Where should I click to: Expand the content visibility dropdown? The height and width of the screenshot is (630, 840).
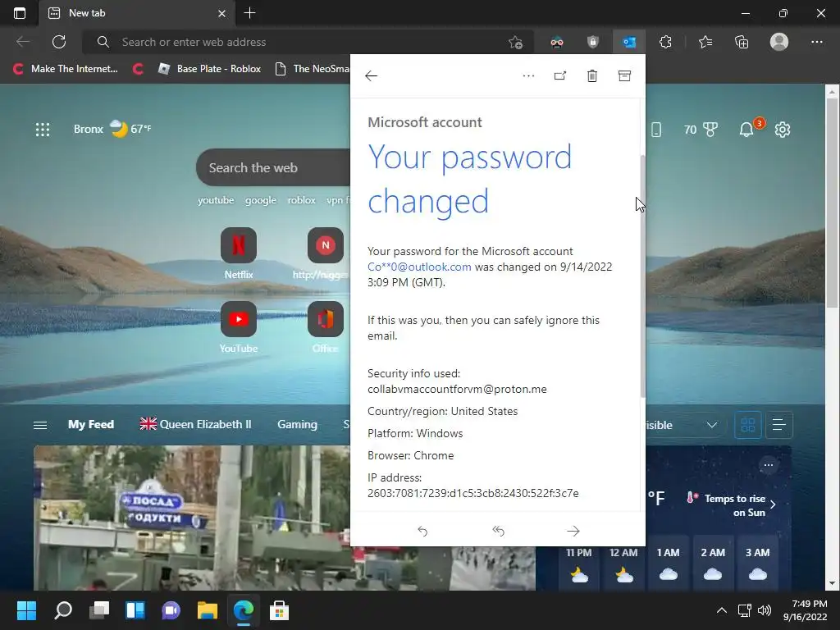point(711,425)
